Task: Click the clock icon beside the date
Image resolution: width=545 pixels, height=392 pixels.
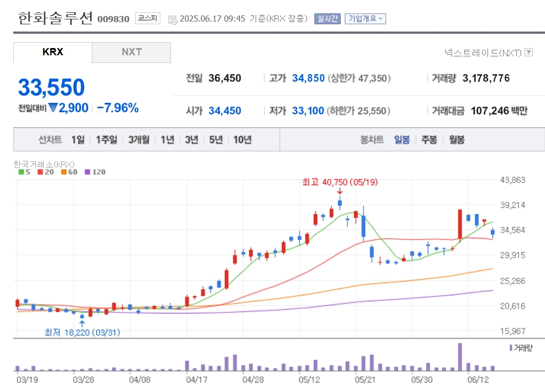Action: 173,20
